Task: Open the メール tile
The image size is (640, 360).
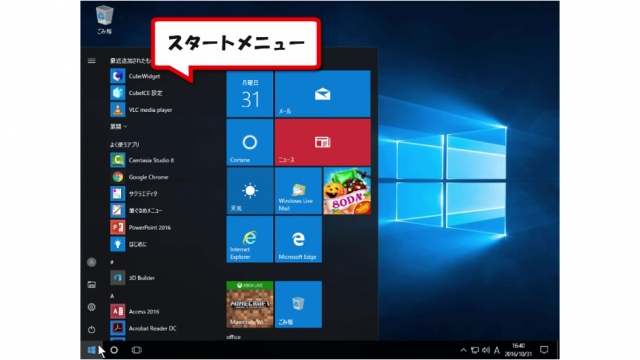Action: [x=322, y=94]
